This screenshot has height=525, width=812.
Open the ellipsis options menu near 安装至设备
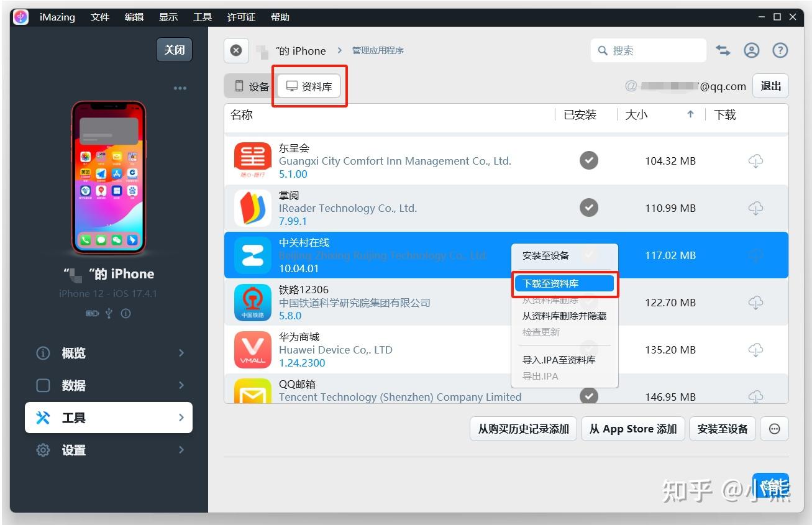pyautogui.click(x=773, y=428)
